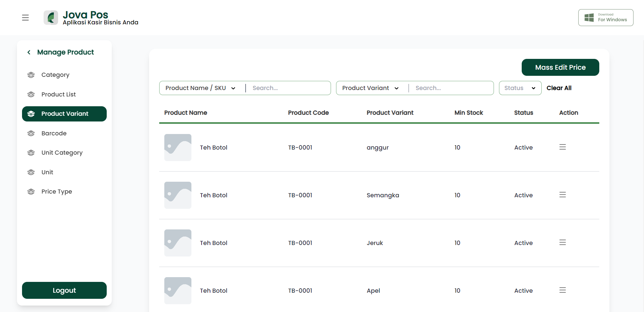Select Barcode from sidebar menu
The image size is (644, 312).
tap(54, 133)
